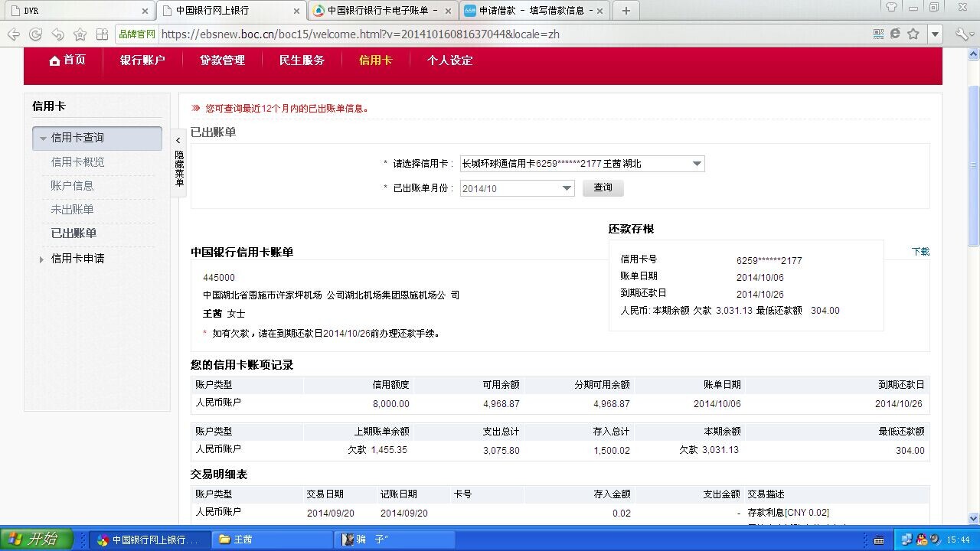Collapse the 信用卡查询 sidebar section

(44, 139)
